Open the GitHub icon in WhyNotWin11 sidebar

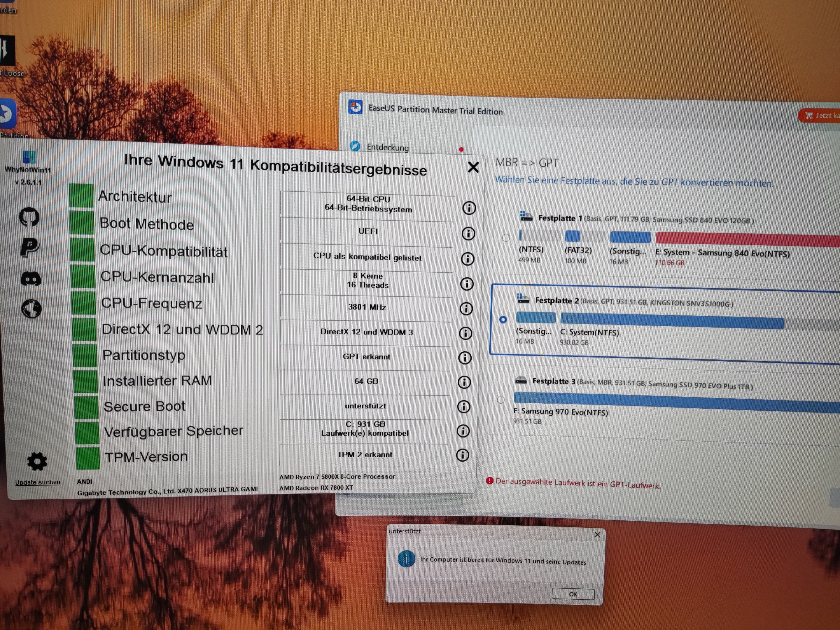pos(29,217)
